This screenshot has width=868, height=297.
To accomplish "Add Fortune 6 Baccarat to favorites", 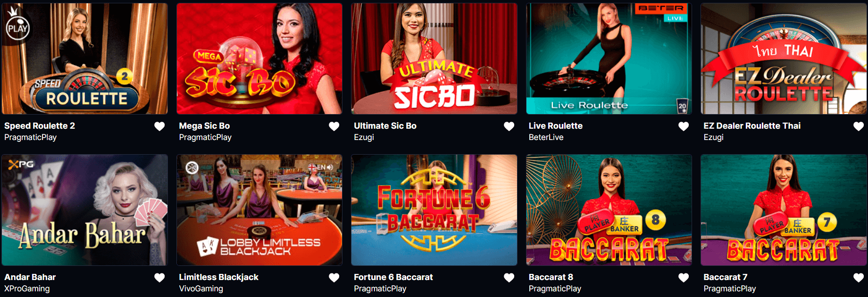I will point(509,278).
